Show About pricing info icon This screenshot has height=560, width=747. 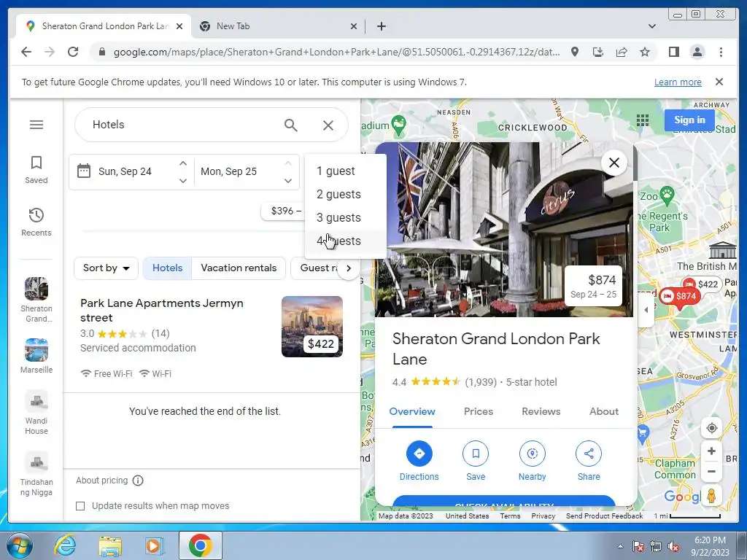pos(138,481)
